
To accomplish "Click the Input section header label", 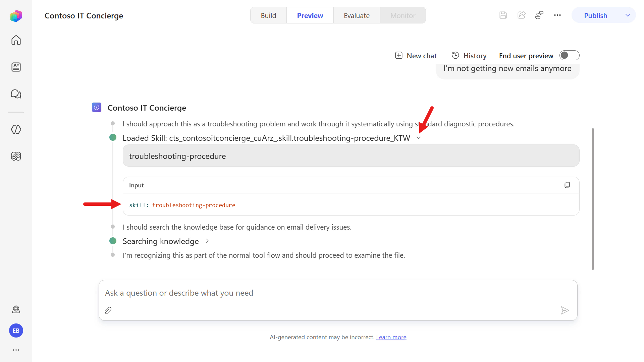I will [x=136, y=185].
